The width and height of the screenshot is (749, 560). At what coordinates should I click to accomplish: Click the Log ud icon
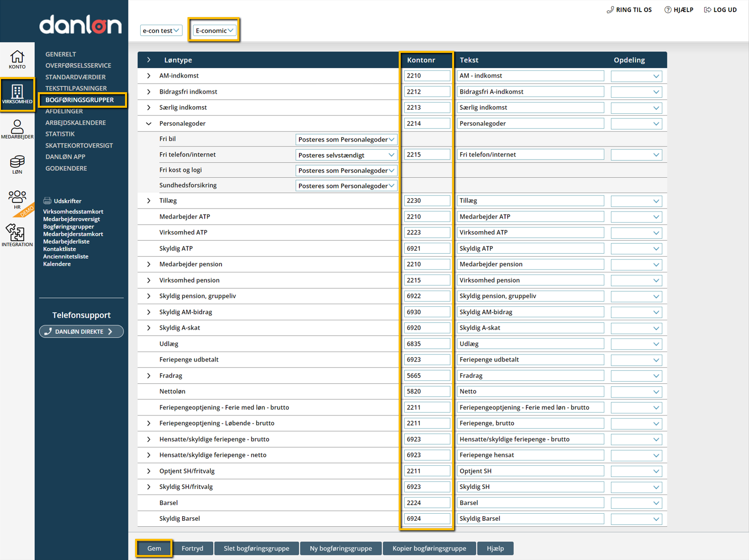(x=708, y=10)
